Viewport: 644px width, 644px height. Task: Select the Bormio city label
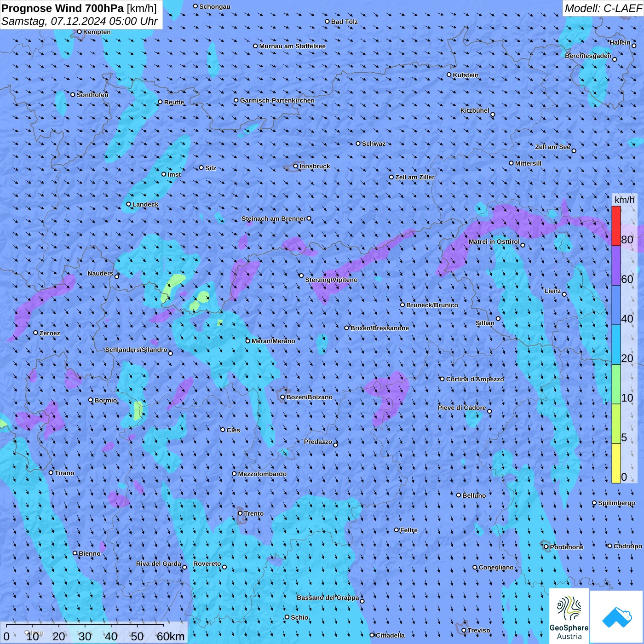pyautogui.click(x=105, y=400)
